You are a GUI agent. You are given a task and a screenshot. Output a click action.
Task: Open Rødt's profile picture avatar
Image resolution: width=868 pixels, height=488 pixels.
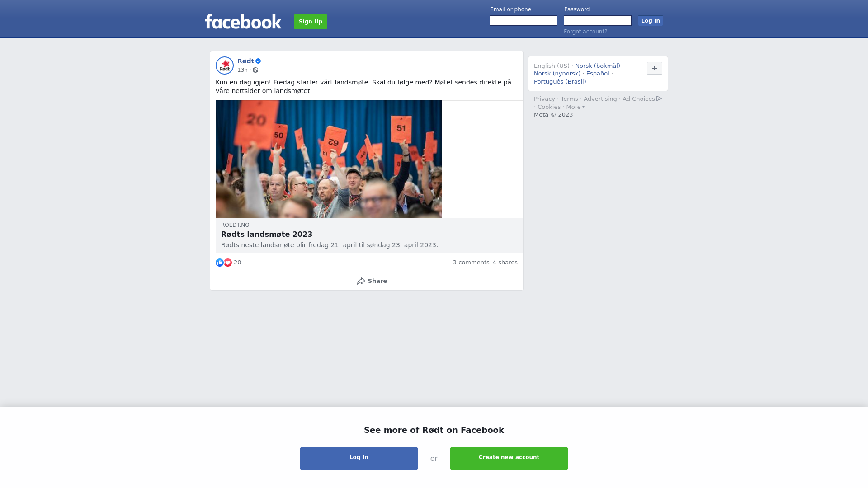[225, 66]
